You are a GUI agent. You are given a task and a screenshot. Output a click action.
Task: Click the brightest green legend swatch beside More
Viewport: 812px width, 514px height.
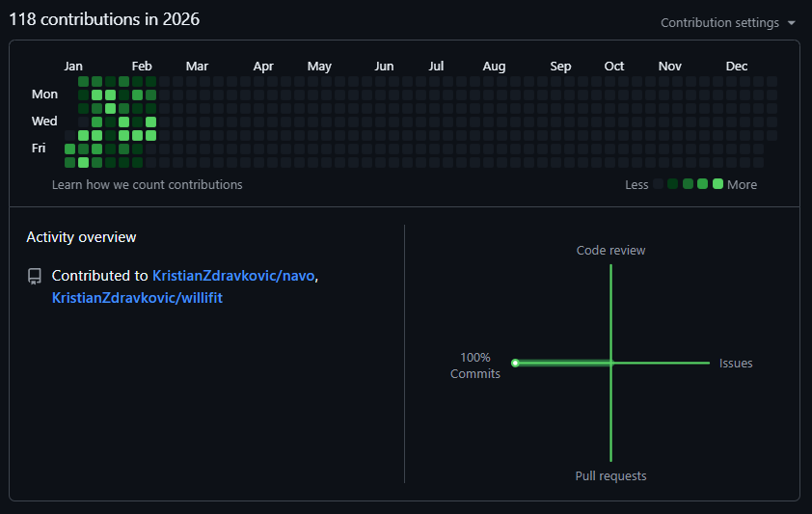(x=717, y=184)
